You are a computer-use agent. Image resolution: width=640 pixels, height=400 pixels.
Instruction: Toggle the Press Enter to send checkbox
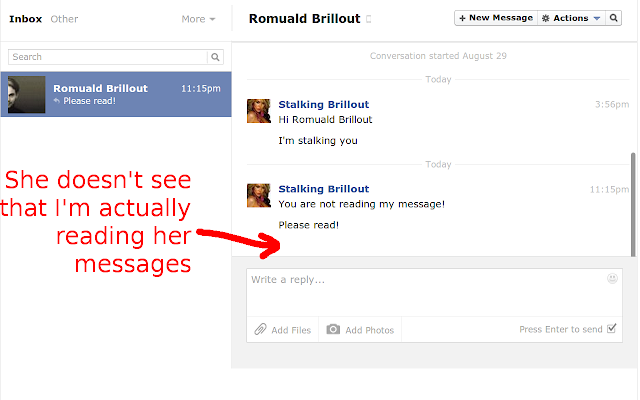coord(611,329)
